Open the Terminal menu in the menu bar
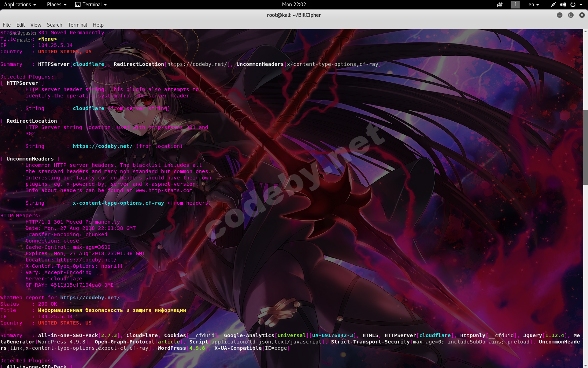The height and width of the screenshot is (368, 588). click(77, 25)
